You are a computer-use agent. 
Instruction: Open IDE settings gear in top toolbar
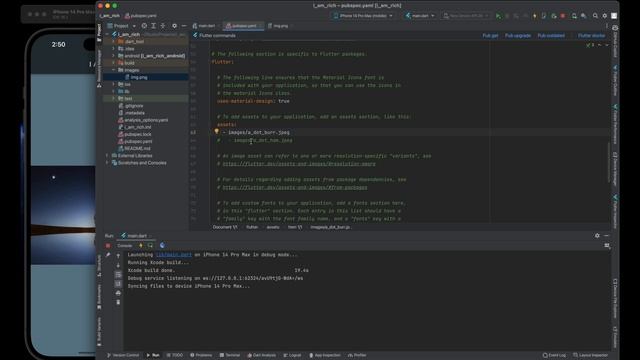point(604,16)
